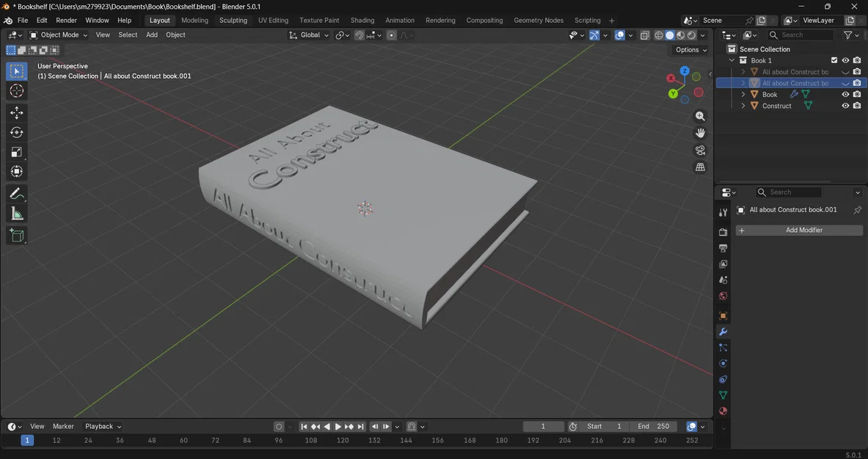Viewport: 868px width, 459px height.
Task: Open the Options menu in viewport header
Action: 688,49
